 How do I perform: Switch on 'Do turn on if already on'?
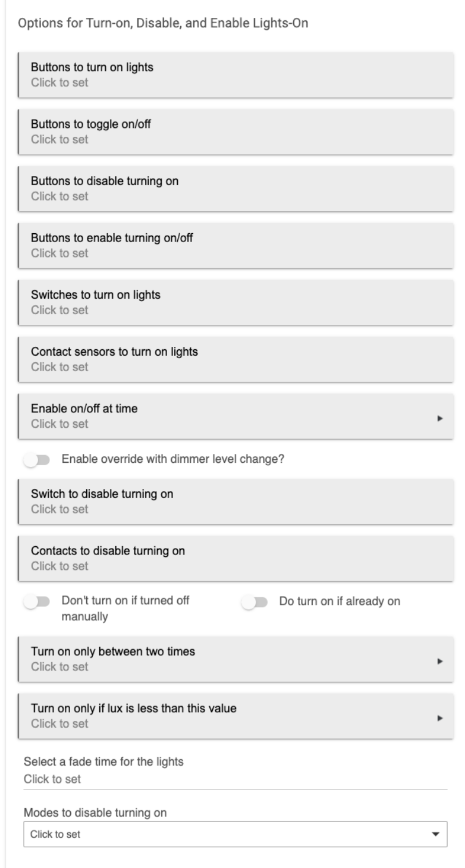(x=254, y=601)
